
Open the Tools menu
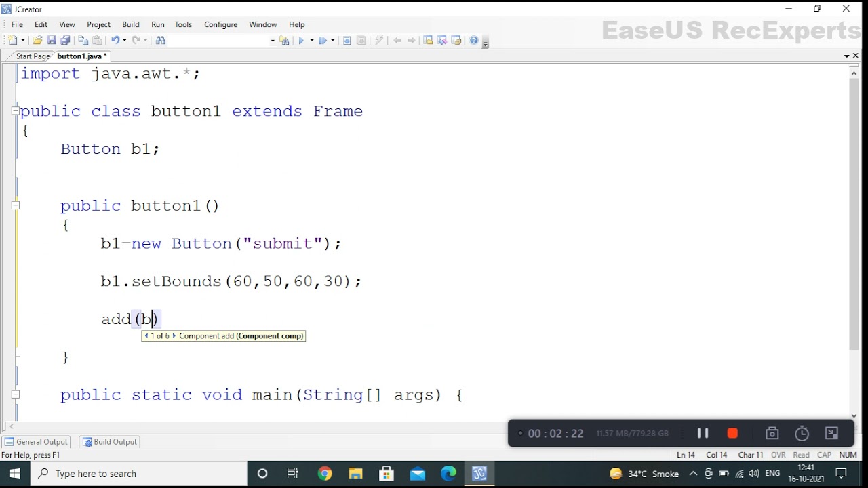coord(183,24)
